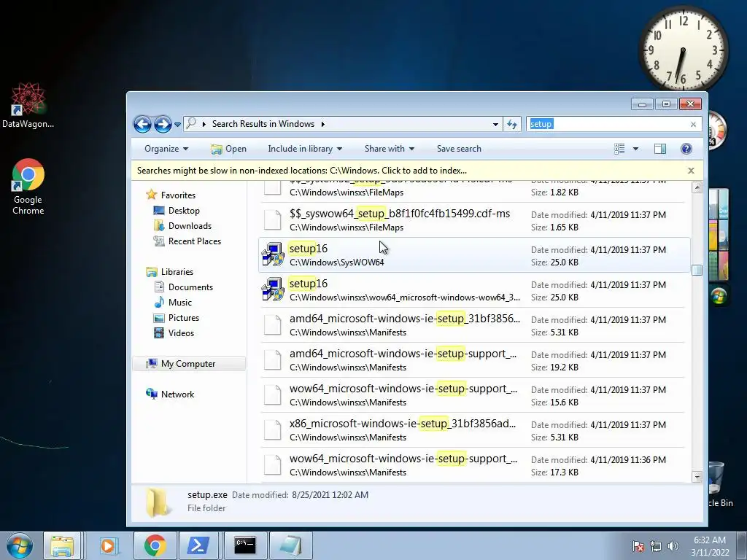The image size is (747, 560).
Task: Click the taskbar clock showing 6:32 AM
Action: [710, 545]
